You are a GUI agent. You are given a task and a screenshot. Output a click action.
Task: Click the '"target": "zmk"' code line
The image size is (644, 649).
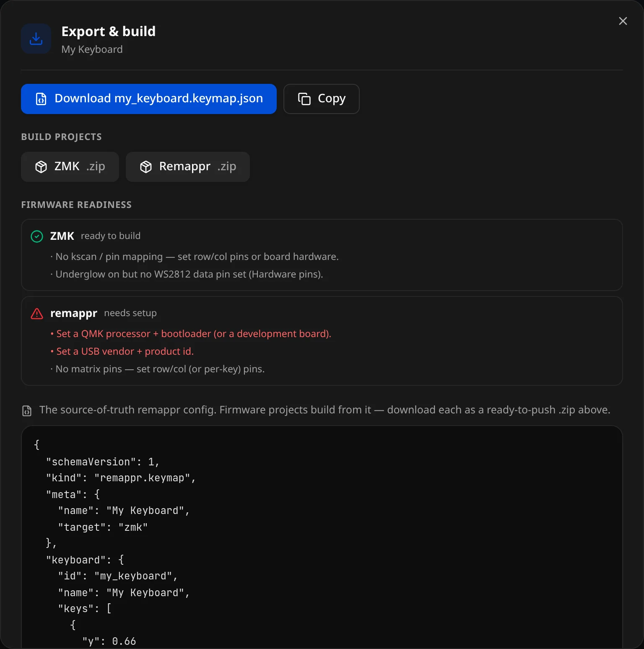(x=103, y=527)
